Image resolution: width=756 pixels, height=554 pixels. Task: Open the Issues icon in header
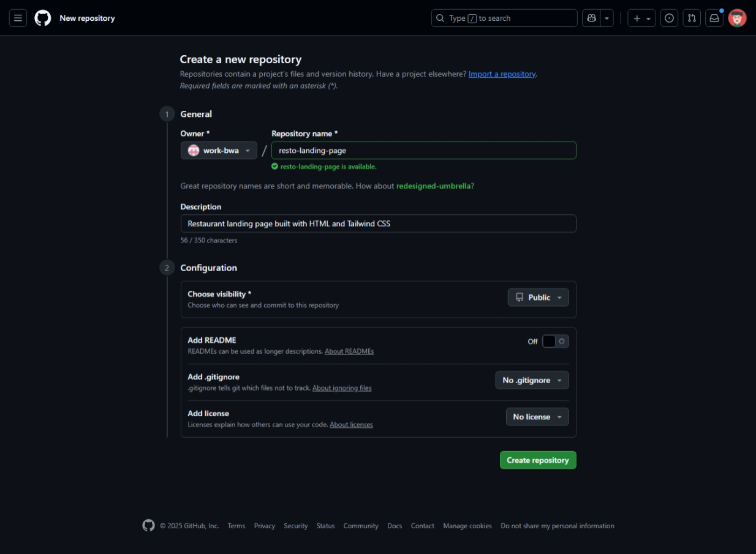[669, 18]
